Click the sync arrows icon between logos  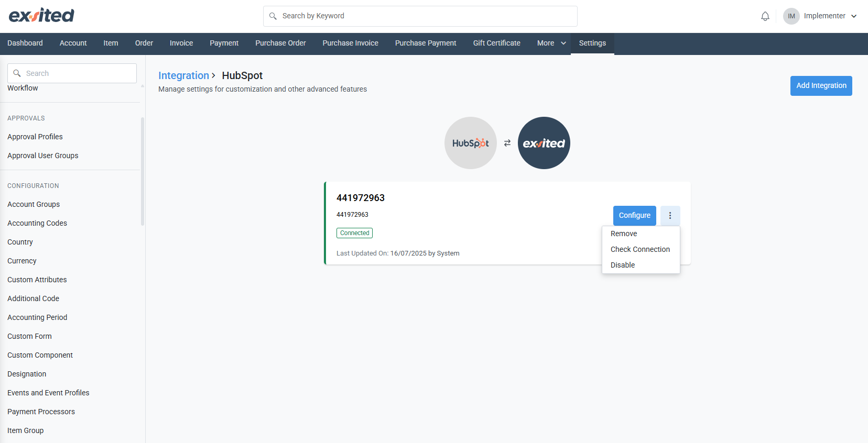[507, 143]
